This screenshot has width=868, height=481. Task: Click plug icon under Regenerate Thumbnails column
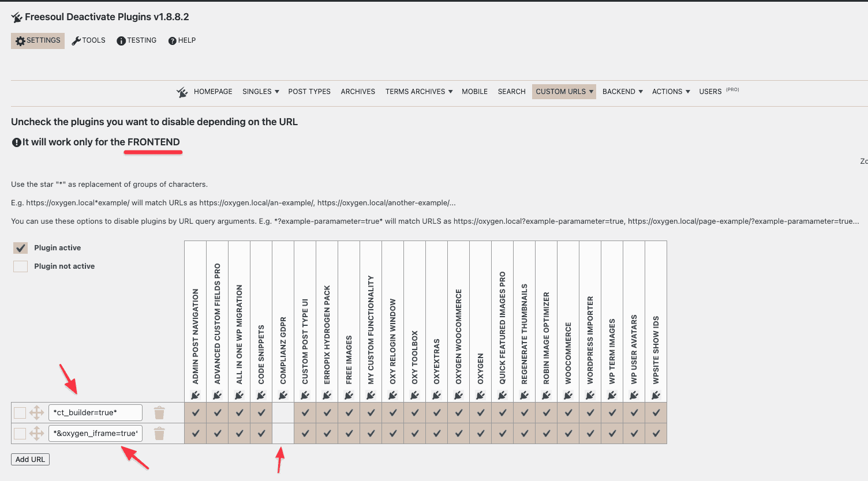click(x=525, y=395)
